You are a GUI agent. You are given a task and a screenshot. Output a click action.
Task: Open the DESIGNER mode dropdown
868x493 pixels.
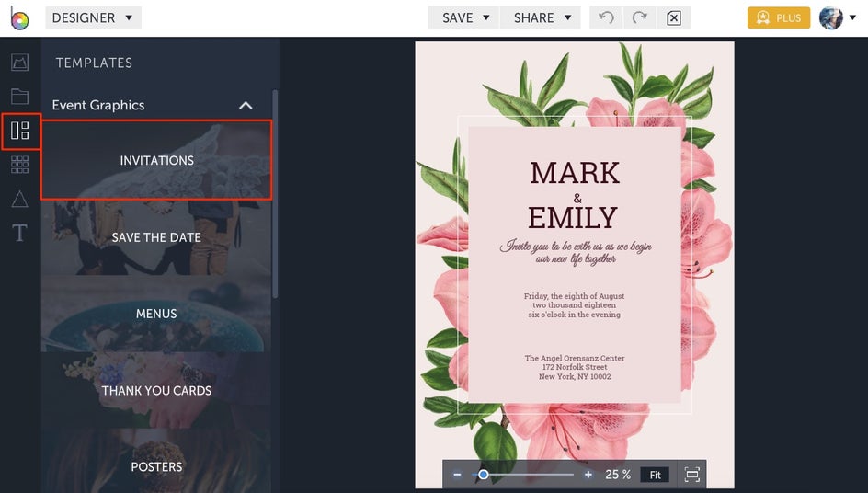tap(93, 17)
